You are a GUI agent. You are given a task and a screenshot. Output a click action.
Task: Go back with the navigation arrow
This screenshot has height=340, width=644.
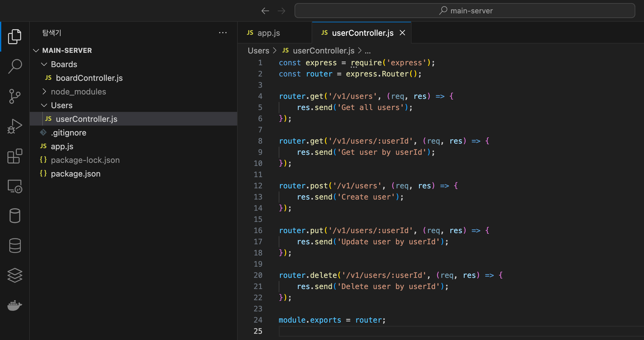pos(265,11)
